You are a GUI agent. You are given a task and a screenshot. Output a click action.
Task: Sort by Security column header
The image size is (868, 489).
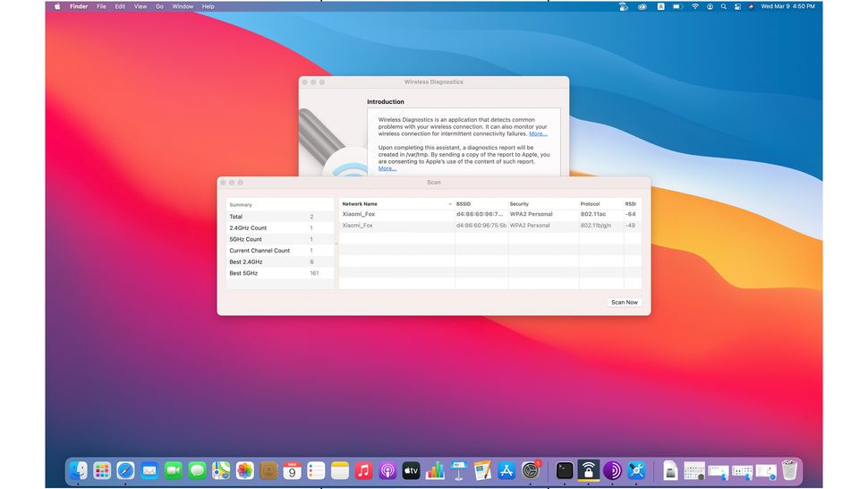[x=543, y=204]
